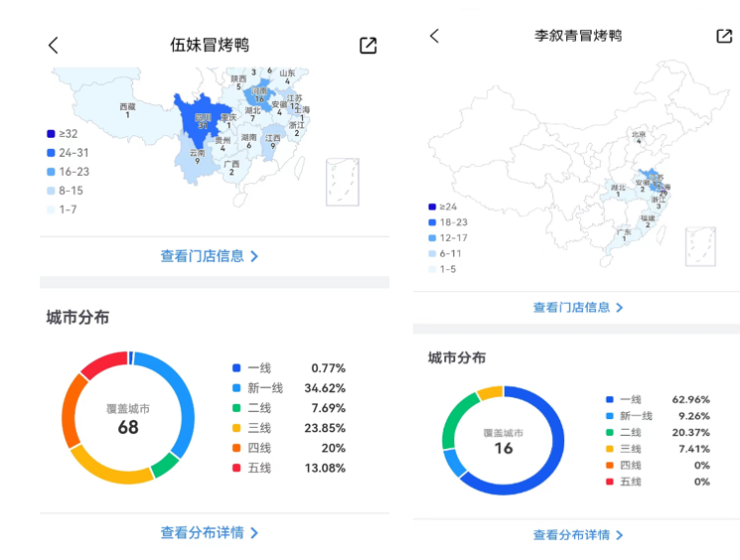Screen dimensions: 740x560
Task: Click center of donut chart showing 68
Action: click(x=128, y=418)
